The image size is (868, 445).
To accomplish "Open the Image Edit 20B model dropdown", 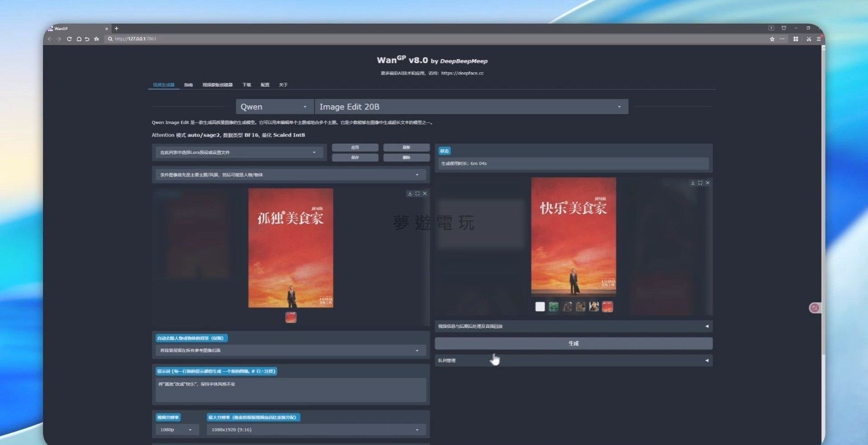I will pos(470,107).
